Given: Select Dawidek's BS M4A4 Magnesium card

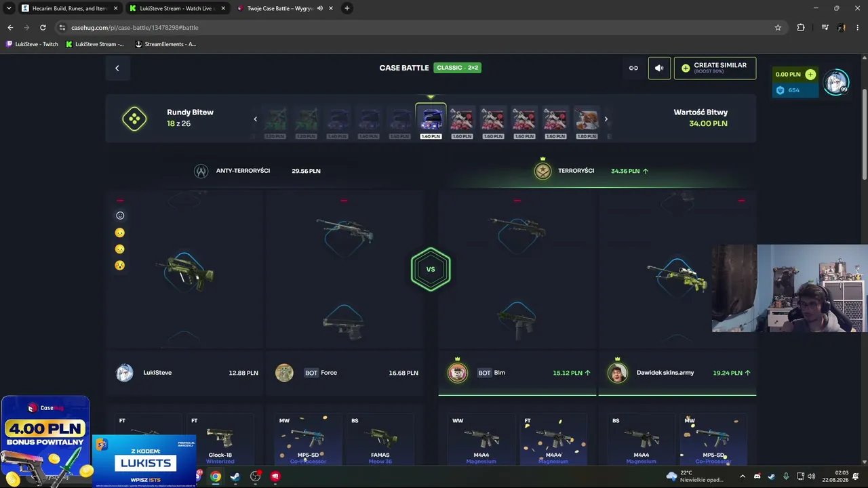Looking at the screenshot, I should tap(641, 440).
